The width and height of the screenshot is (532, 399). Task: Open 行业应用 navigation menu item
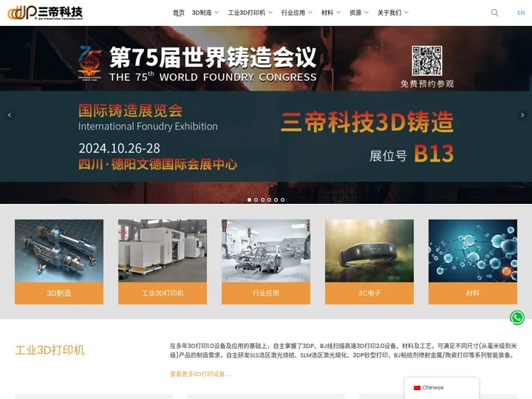point(293,13)
